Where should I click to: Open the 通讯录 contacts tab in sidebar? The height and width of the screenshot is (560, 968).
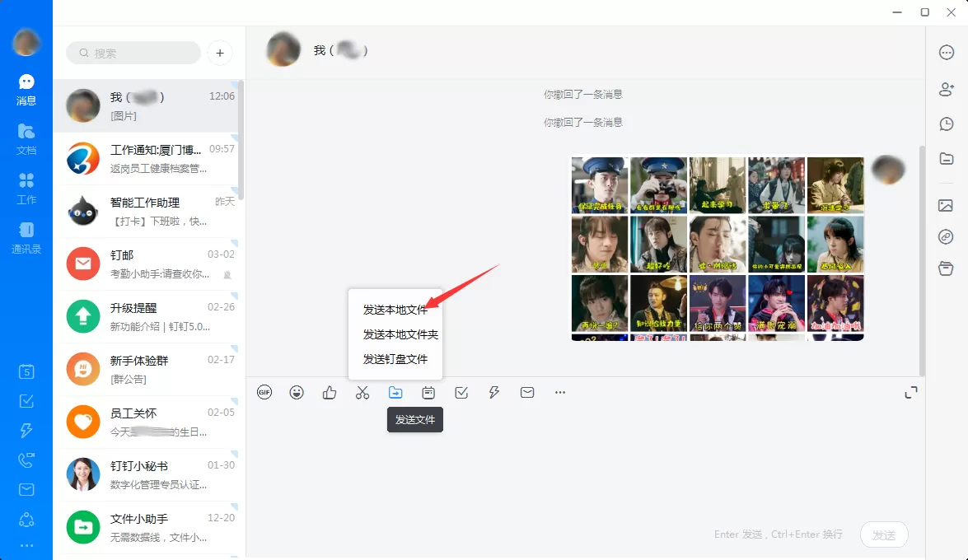point(26,238)
